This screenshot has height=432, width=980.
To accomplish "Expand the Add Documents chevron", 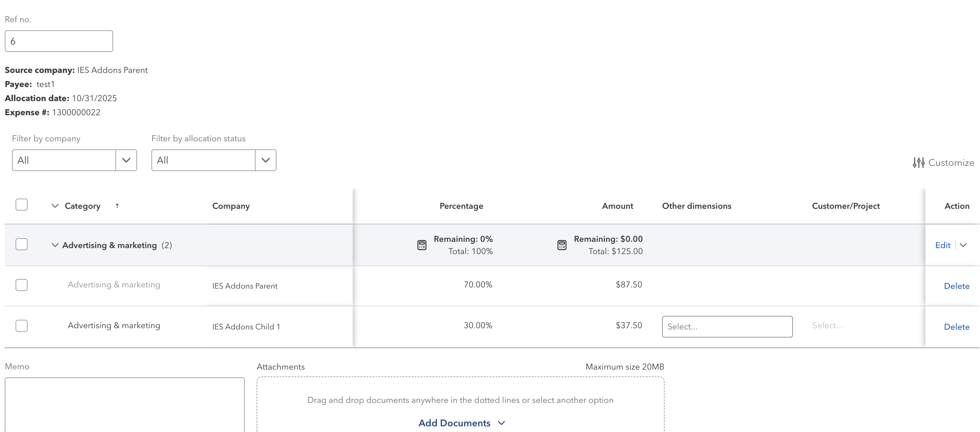I will click(x=501, y=423).
